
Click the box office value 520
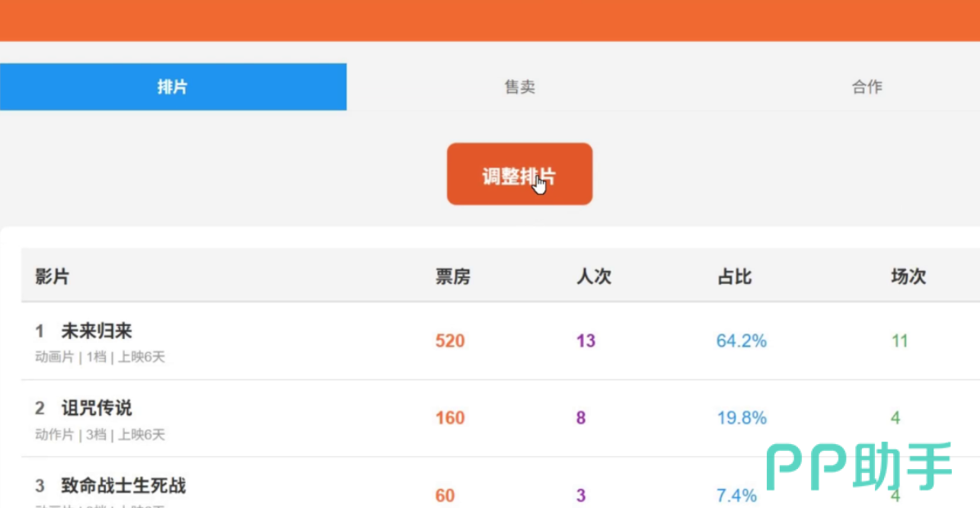click(450, 340)
